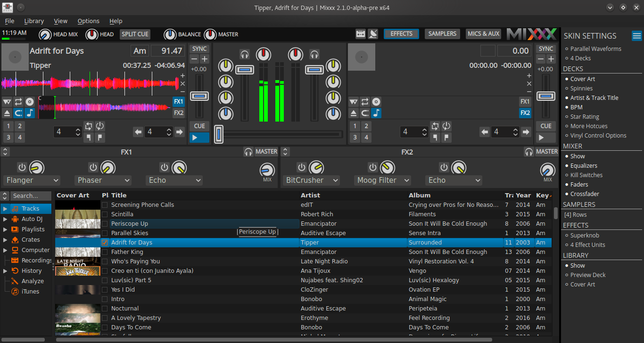Zoom in the left deck waveform with plus
Image resolution: width=644 pixels, height=343 pixels.
[182, 75]
